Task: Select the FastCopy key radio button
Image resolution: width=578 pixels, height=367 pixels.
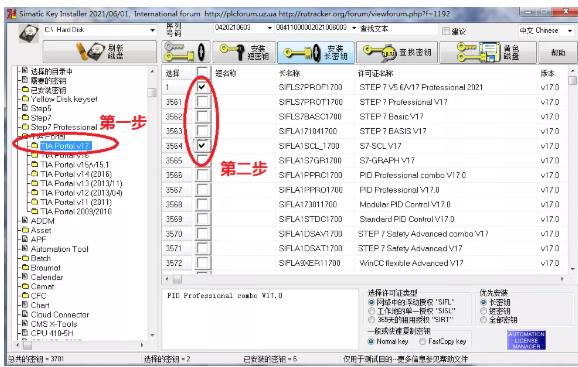Action: (423, 342)
